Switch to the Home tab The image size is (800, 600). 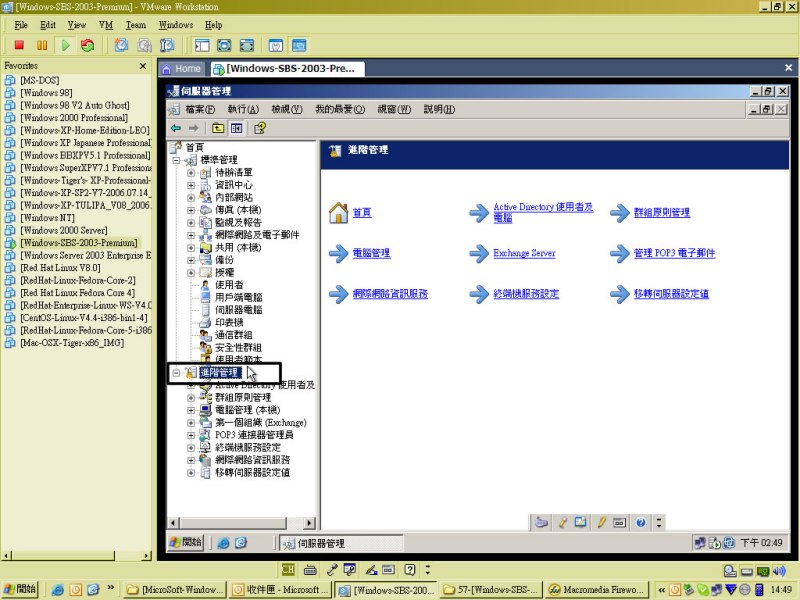[182, 68]
